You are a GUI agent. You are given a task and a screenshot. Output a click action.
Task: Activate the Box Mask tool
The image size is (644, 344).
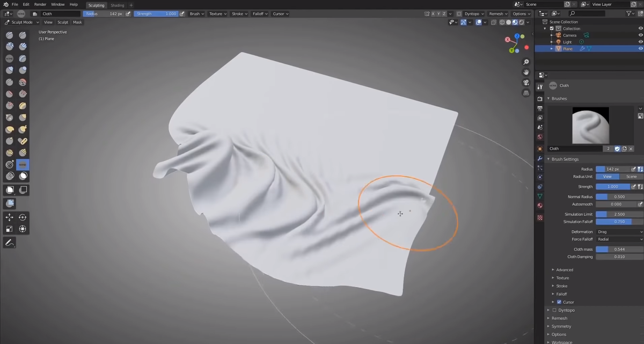[x=10, y=189]
